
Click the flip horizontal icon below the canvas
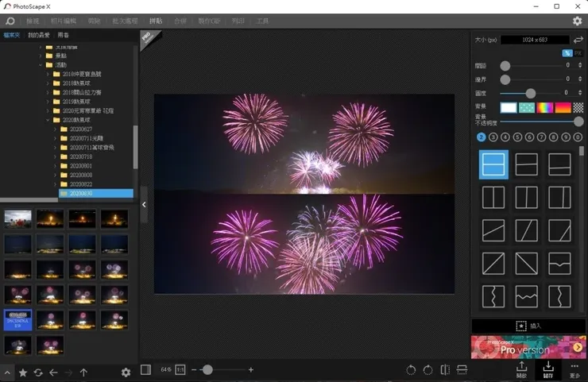(x=445, y=370)
